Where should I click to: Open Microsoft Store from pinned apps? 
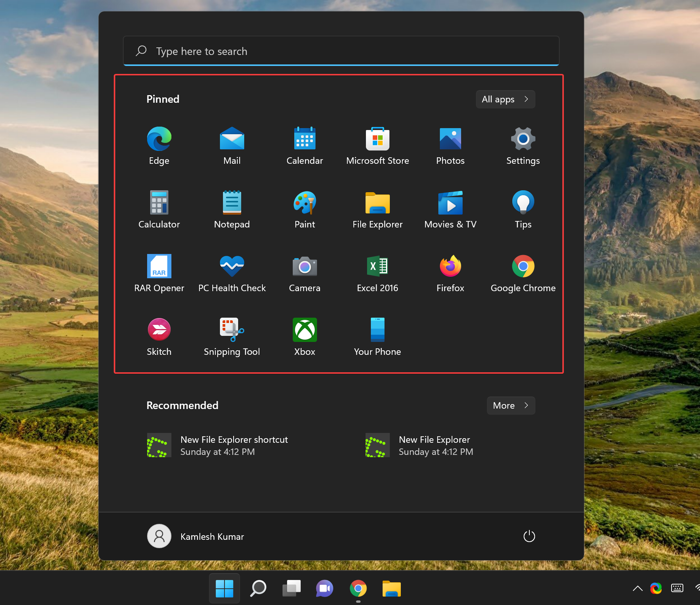377,146
